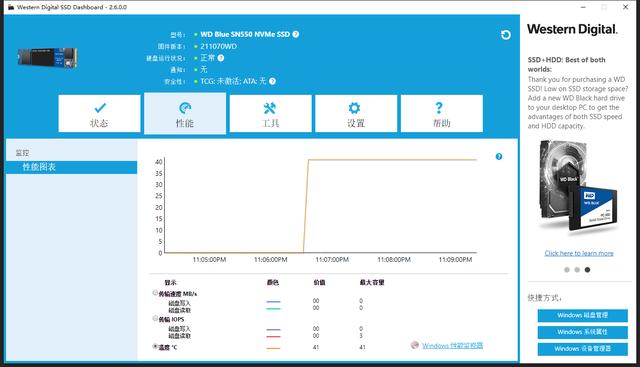The width and height of the screenshot is (640, 367).
Task: Click the 'SSD+HDD: Best of both worlds' heading
Action: point(567,65)
